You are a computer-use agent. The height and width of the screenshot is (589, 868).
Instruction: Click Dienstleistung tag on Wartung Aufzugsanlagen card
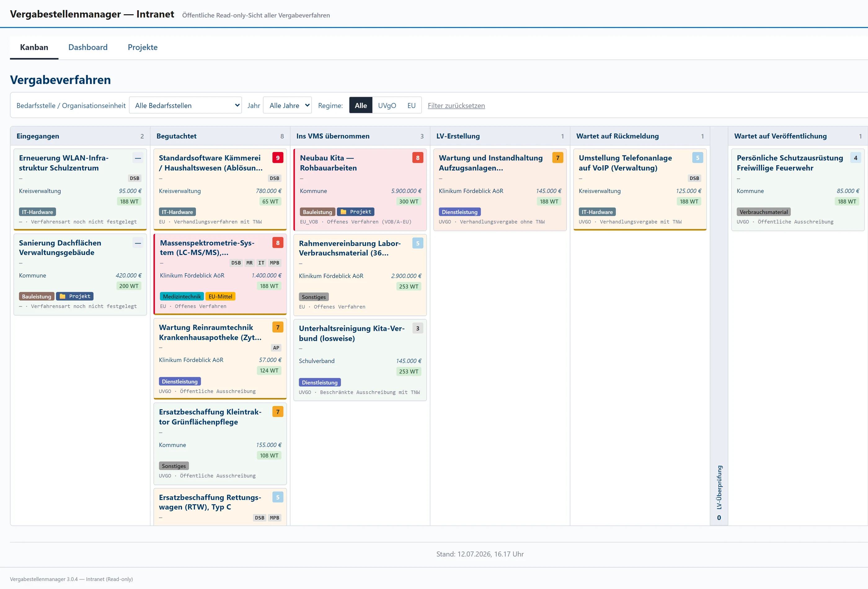(459, 212)
